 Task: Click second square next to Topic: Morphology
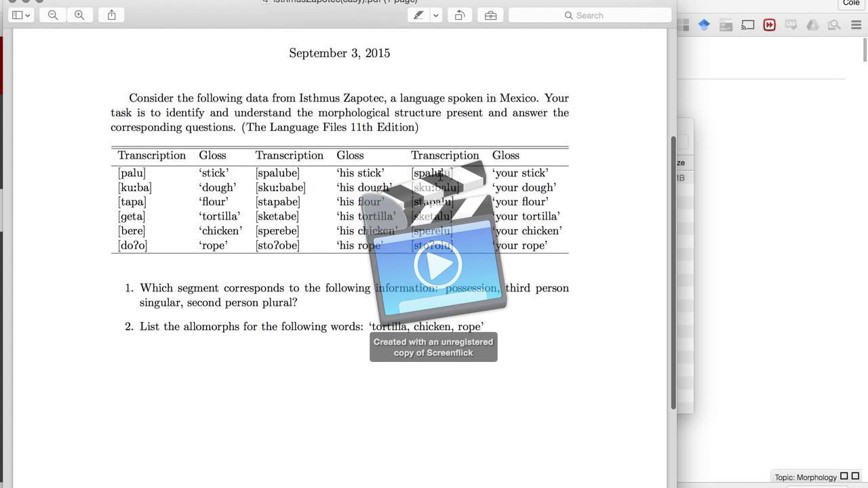(x=855, y=476)
